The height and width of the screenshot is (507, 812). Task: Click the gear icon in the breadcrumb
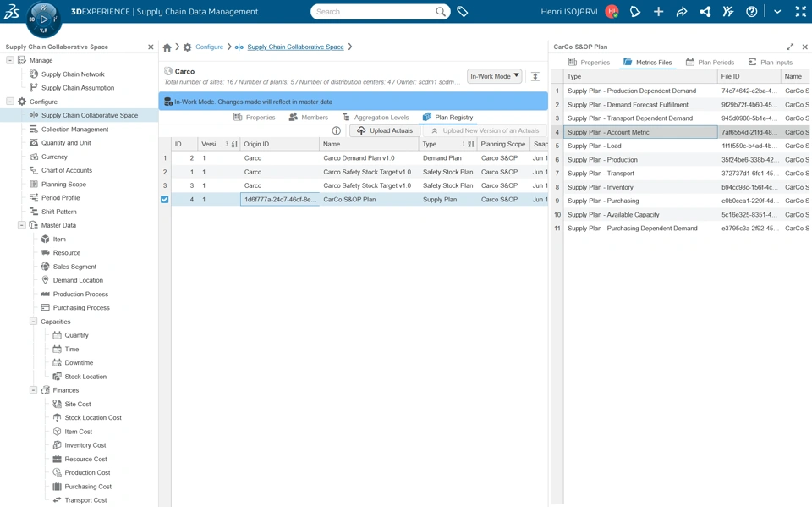coord(188,47)
